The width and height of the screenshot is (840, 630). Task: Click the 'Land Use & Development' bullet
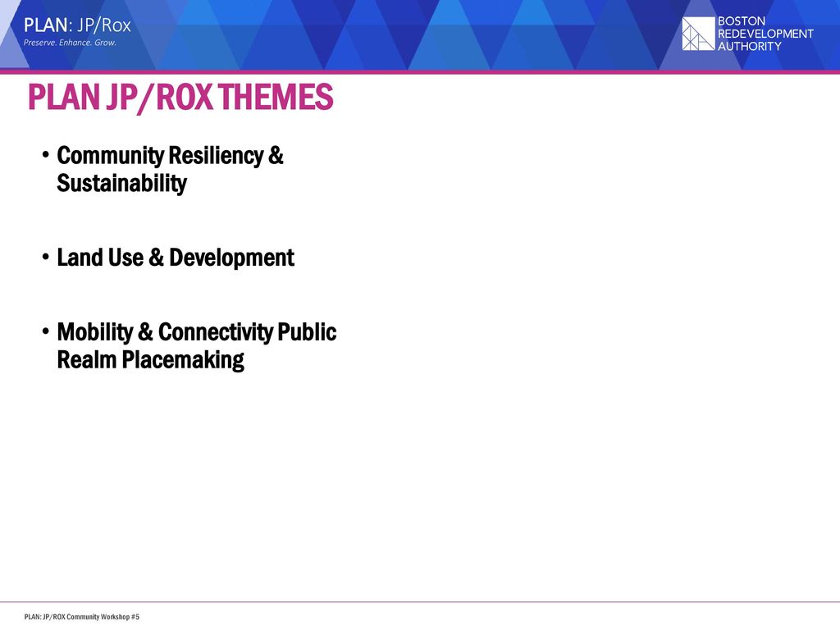[176, 258]
